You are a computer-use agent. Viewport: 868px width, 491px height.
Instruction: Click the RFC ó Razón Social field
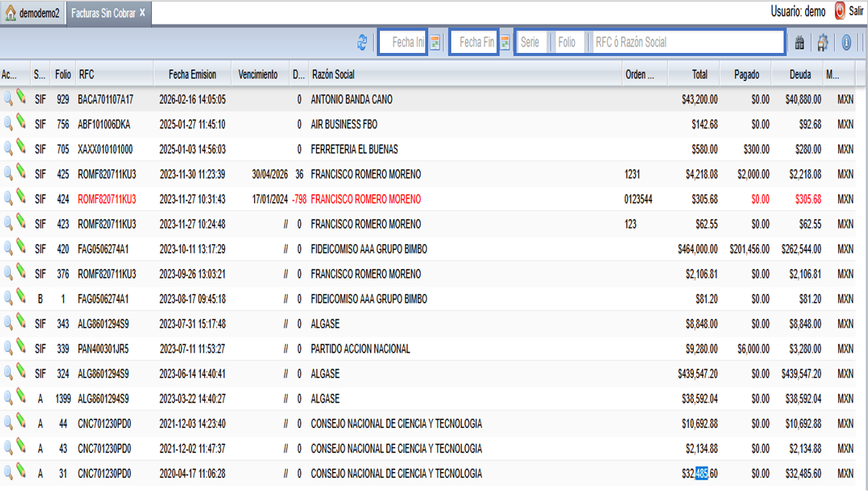point(687,42)
